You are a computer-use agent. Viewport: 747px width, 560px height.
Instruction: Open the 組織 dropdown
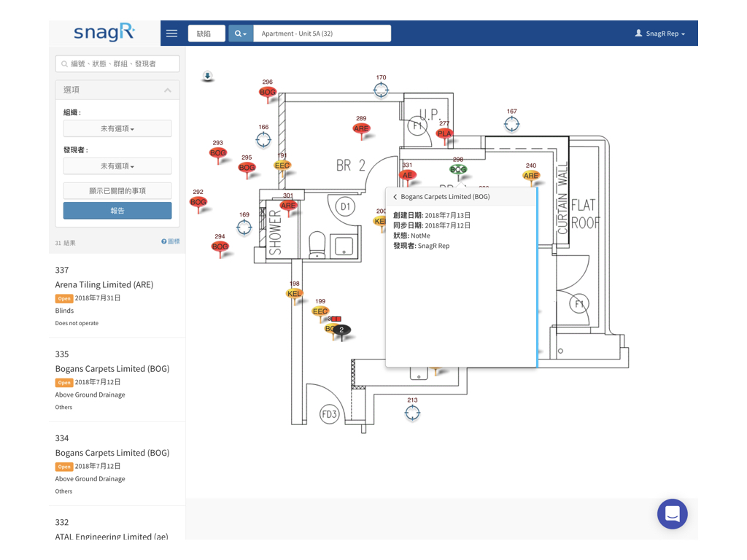click(117, 128)
